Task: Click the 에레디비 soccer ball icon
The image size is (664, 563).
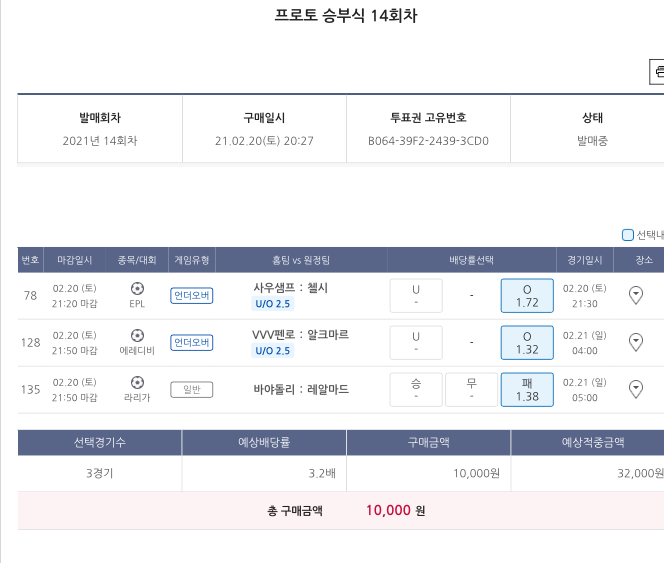Action: click(x=137, y=335)
